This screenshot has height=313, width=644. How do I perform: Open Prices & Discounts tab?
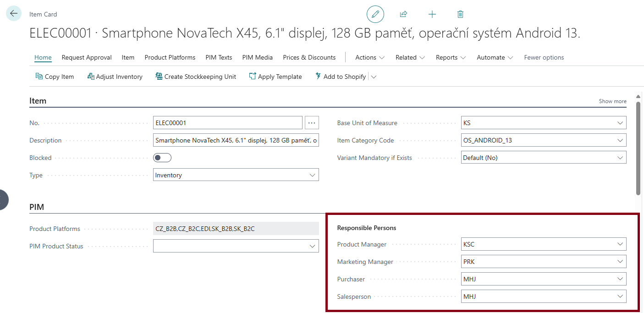[309, 57]
